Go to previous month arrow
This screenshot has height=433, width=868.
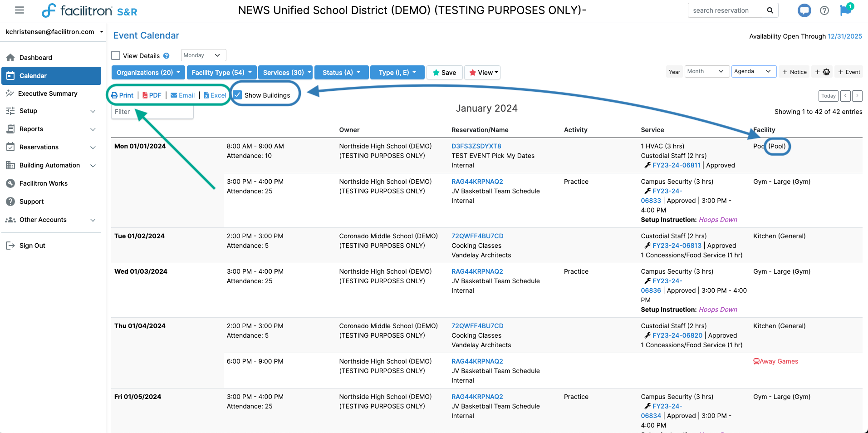tap(845, 96)
